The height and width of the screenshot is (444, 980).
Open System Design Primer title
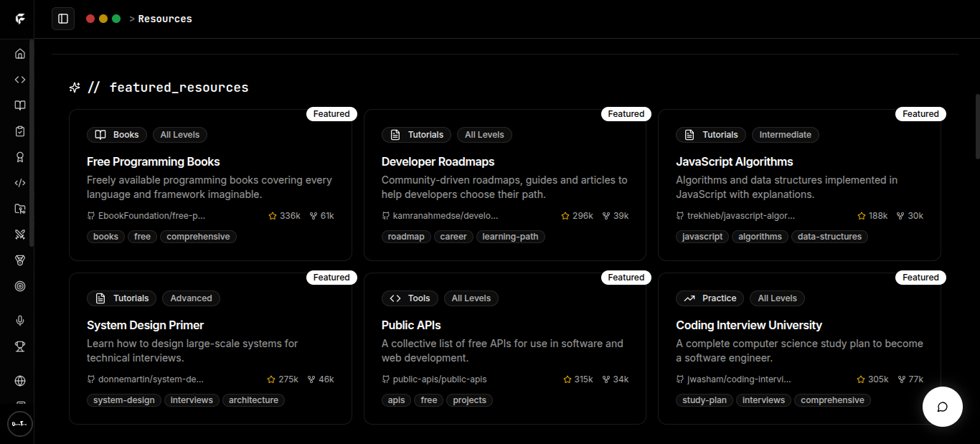pos(146,325)
